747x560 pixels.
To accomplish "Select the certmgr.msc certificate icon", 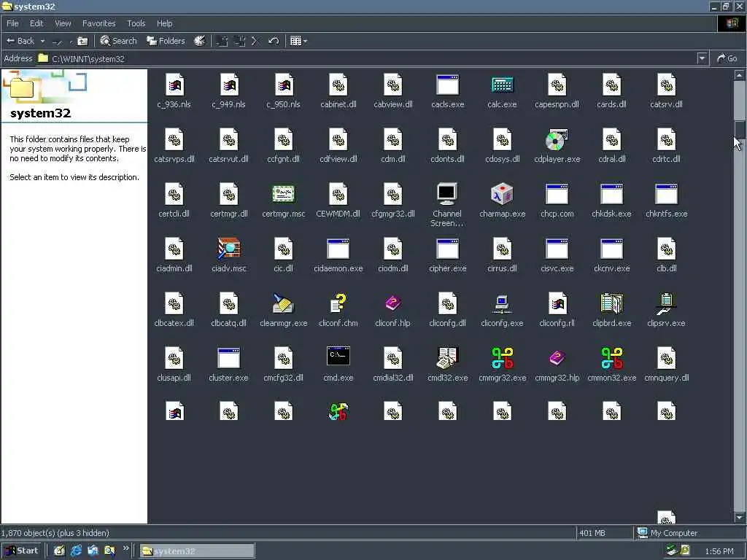I will click(284, 194).
